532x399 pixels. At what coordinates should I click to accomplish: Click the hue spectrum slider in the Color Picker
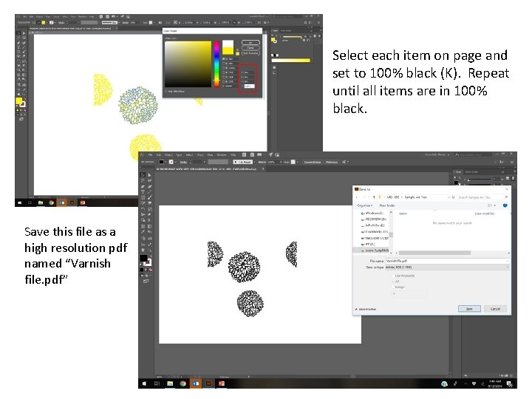[x=216, y=64]
